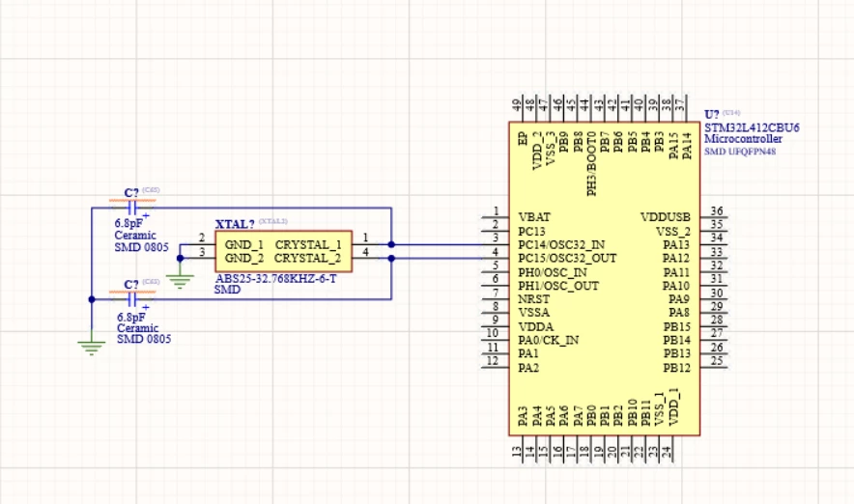
Task: Click the 'PA12' pin label
Action: 676,258
